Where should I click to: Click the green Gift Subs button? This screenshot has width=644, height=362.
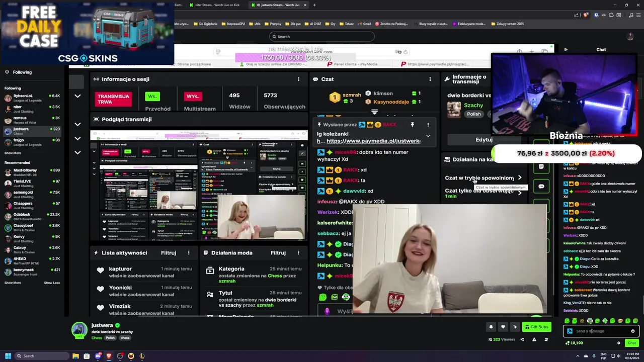[x=537, y=327]
